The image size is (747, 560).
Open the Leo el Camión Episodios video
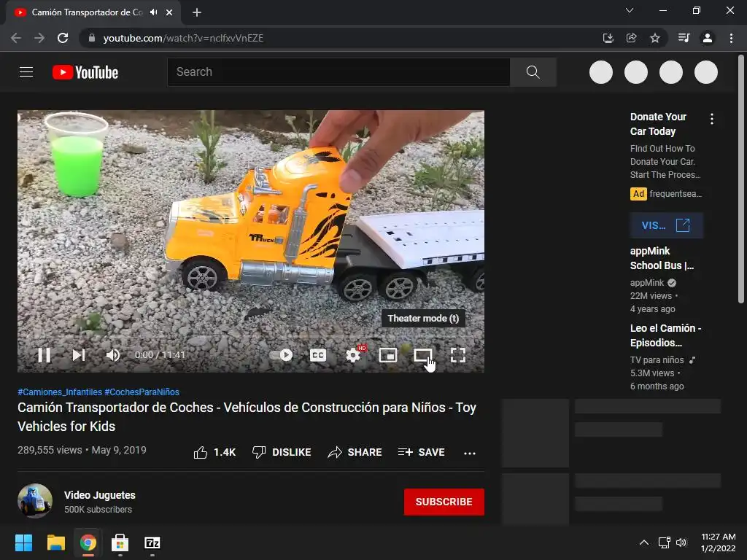(x=665, y=335)
